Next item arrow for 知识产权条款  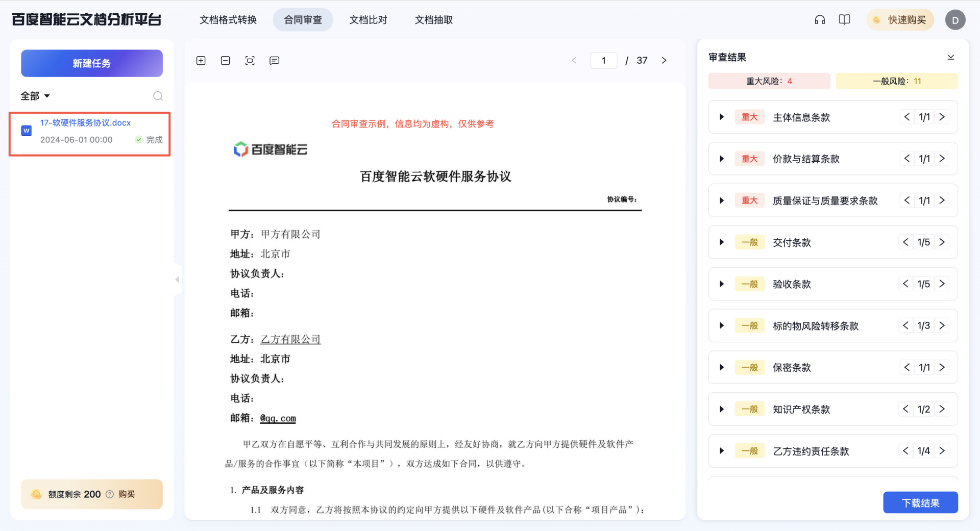coord(942,409)
